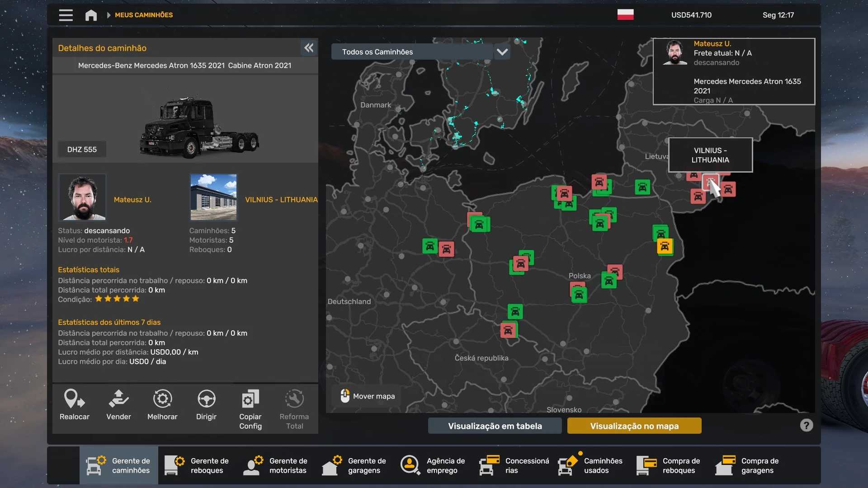Click the VILNIUS - LITHUANIA garage link
Screen dimensions: 868x488
pyautogui.click(x=281, y=200)
